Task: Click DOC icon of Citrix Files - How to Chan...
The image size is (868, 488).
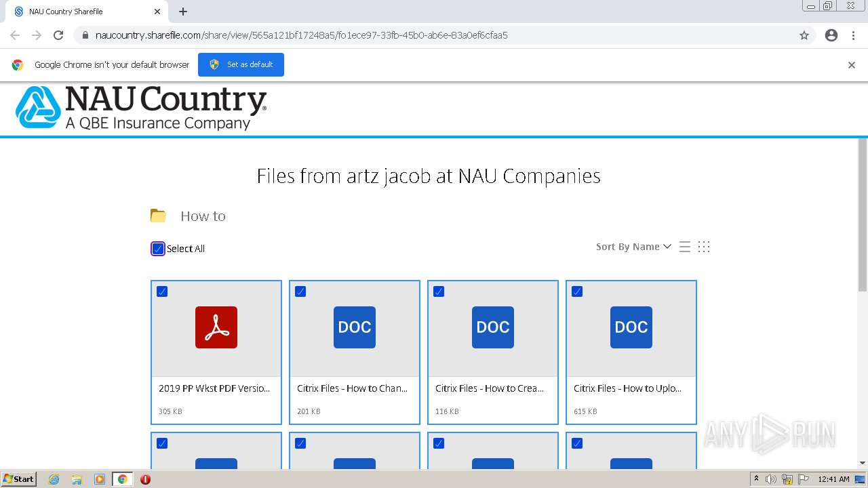Action: click(x=355, y=327)
